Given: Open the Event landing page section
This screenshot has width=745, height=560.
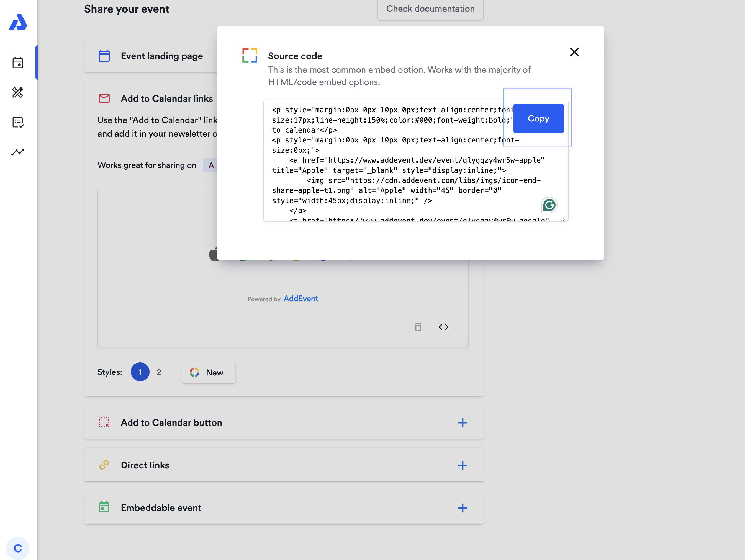Looking at the screenshot, I should coord(162,56).
